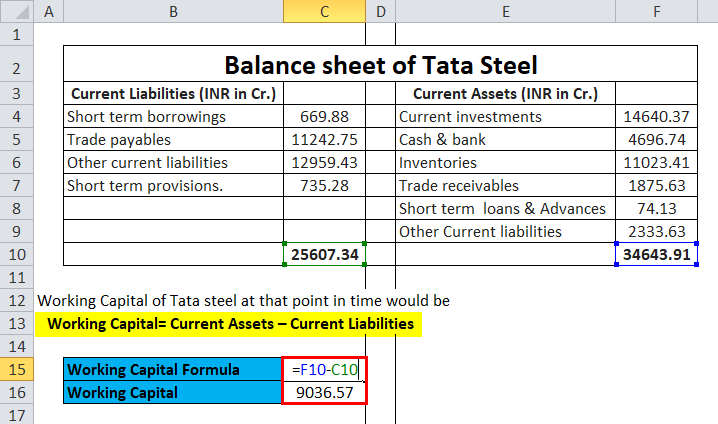Click 'Current Liabilities (INR in Cr.)' header cell
Viewport: 718px width, 424px height.
[174, 93]
